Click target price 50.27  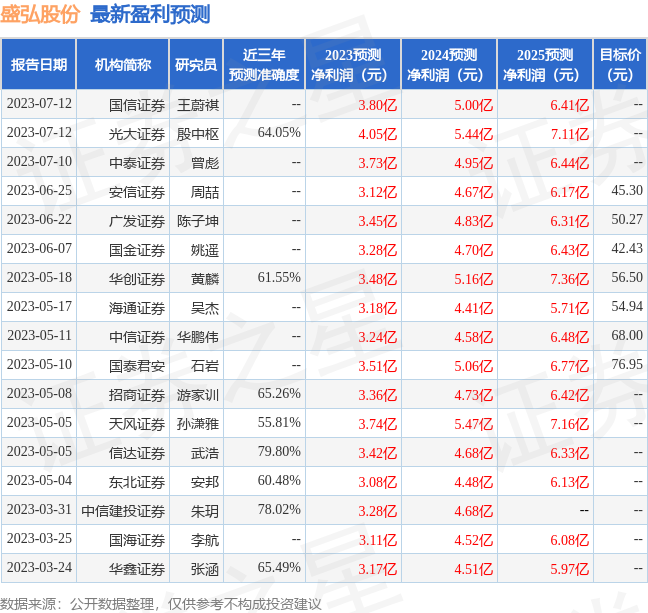(627, 219)
